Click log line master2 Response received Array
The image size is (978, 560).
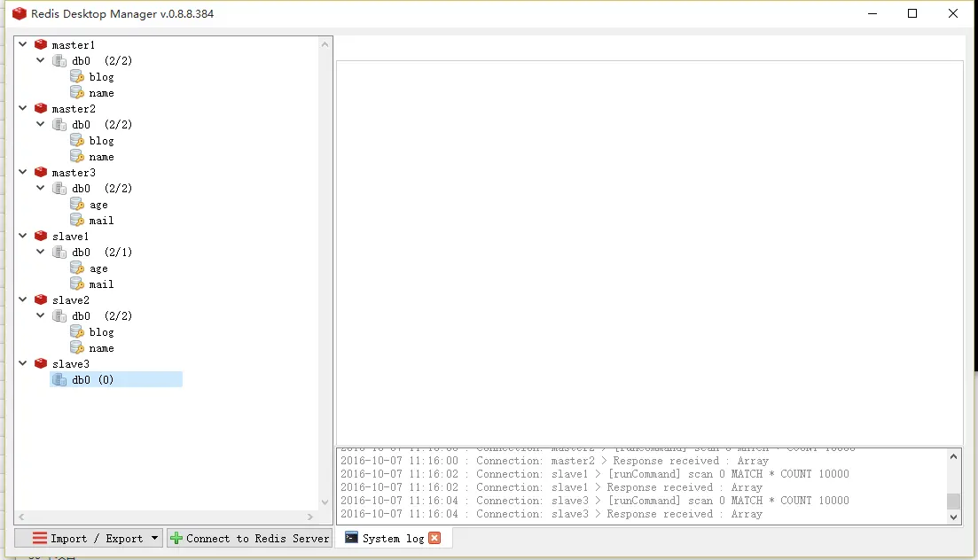click(x=554, y=461)
